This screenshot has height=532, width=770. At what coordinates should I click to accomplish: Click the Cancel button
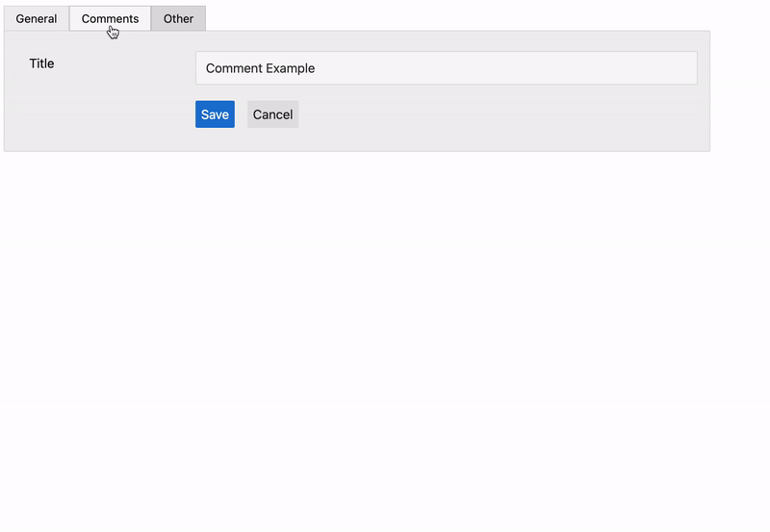[x=272, y=114]
